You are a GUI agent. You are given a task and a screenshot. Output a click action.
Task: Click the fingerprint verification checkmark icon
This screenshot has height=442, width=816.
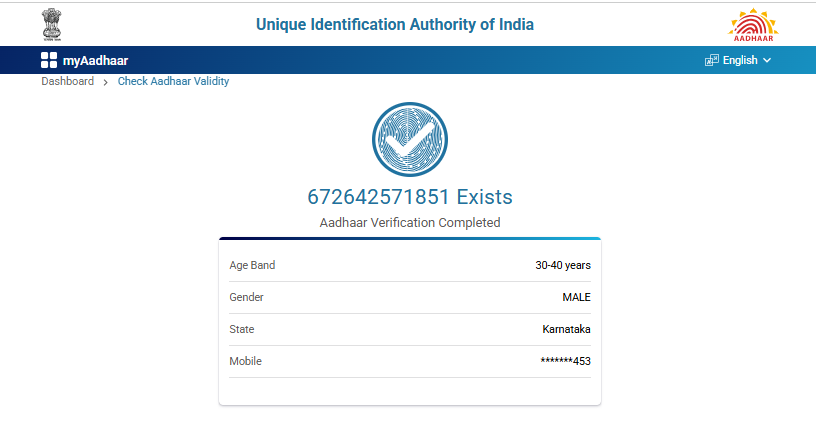click(x=409, y=140)
